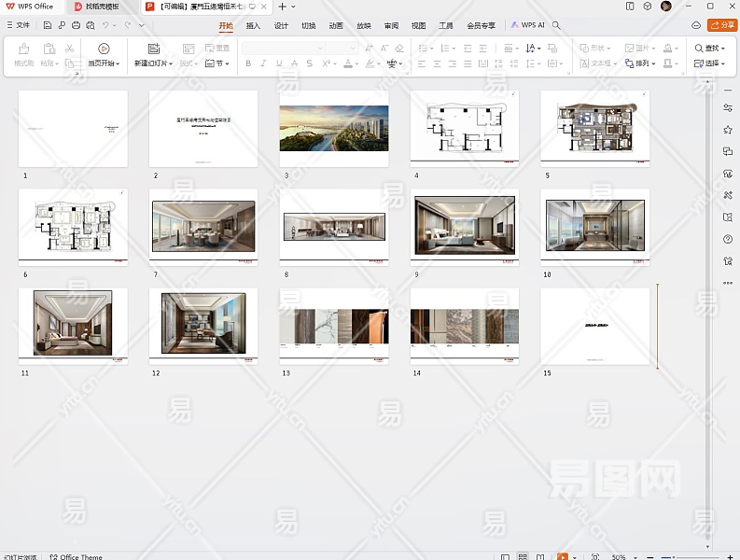This screenshot has width=740, height=560.
Task: Open the File (文件) menu button
Action: 18,25
